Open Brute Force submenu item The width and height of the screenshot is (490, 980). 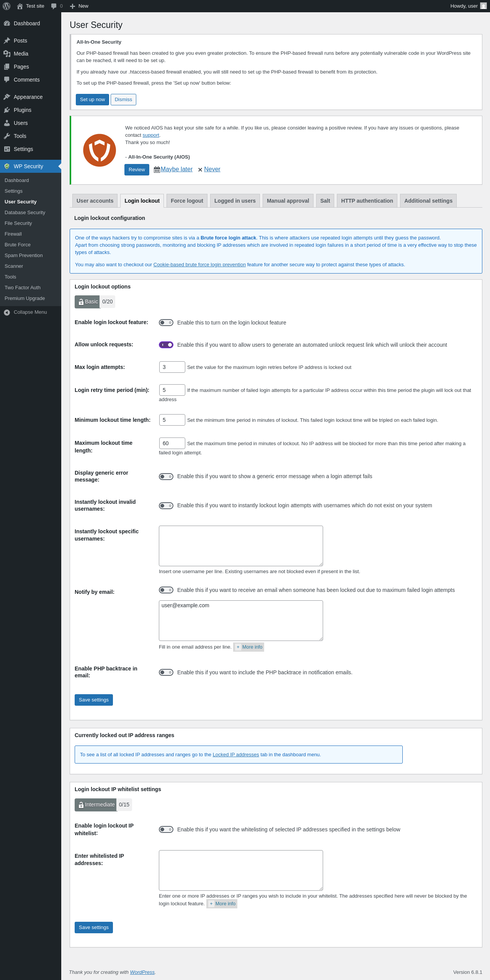point(18,245)
